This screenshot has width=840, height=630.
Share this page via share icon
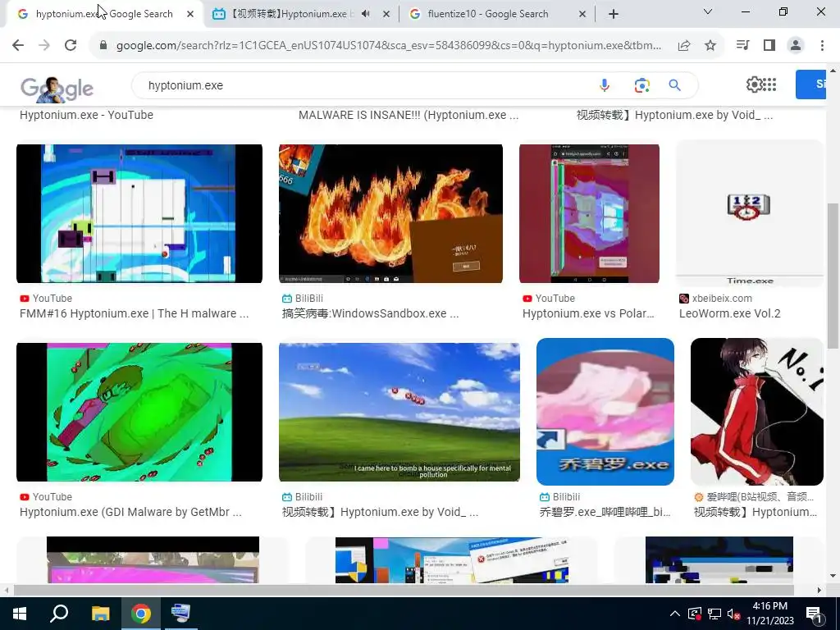[x=684, y=46]
